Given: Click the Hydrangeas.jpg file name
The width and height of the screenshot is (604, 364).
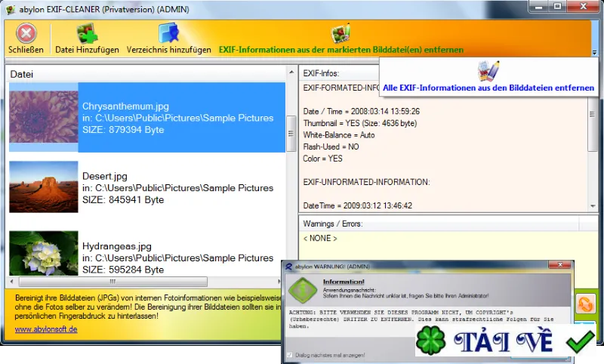Looking at the screenshot, I should tap(117, 246).
